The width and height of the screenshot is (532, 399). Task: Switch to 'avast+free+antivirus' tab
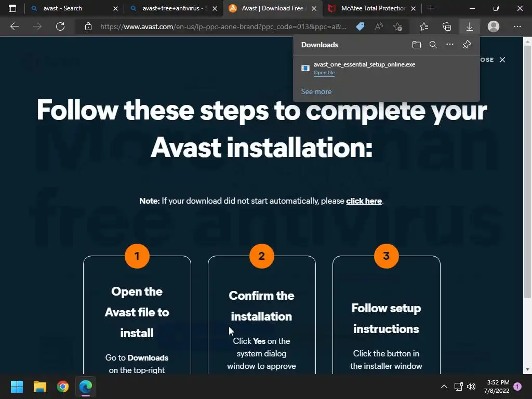tap(174, 8)
